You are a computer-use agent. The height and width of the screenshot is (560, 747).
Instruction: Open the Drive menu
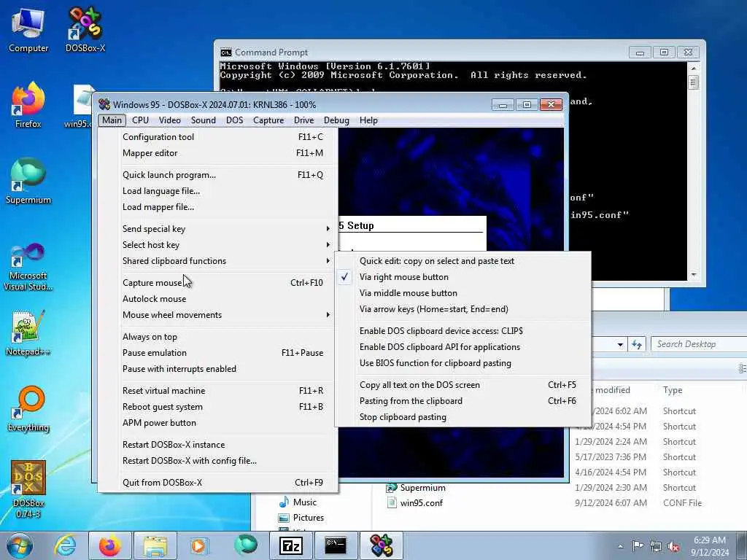coord(304,120)
